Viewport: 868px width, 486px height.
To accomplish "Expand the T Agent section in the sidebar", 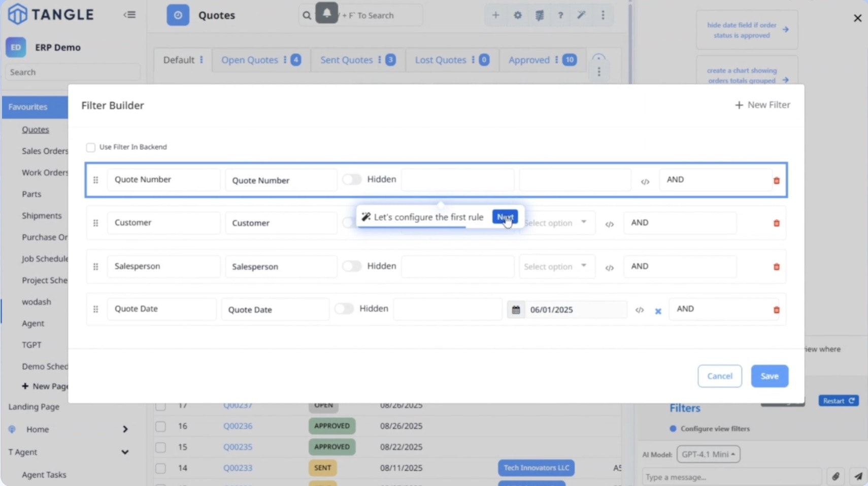I will (x=125, y=452).
